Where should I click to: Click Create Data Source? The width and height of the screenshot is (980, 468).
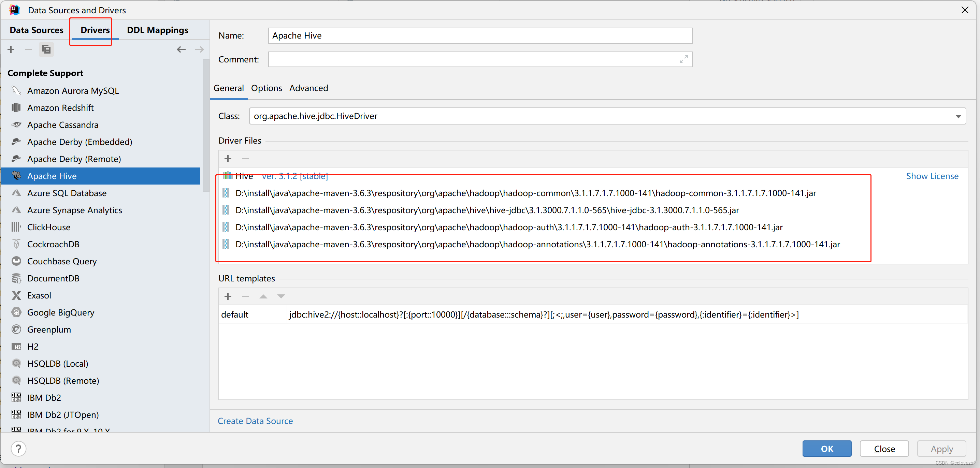(255, 421)
